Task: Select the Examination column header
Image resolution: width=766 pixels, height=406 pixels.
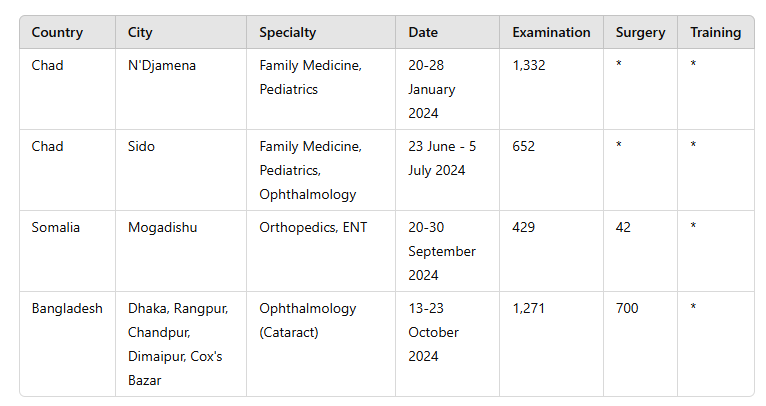Action: tap(551, 32)
